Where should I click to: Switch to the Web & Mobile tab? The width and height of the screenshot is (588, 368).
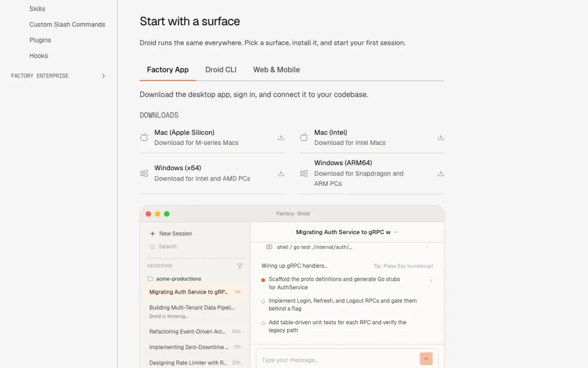point(276,70)
